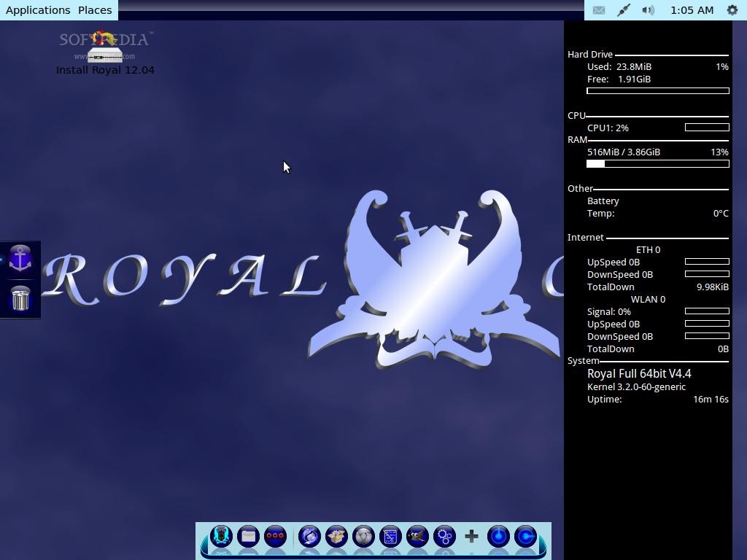Click the anchor icon on side dock

(x=20, y=259)
